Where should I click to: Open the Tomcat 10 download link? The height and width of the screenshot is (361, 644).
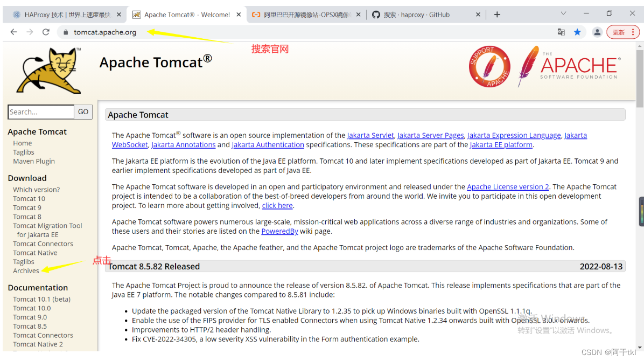29,199
